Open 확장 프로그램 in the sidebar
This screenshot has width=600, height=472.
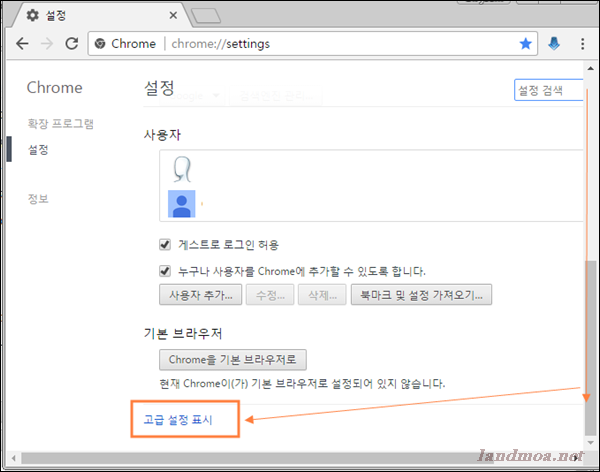click(x=60, y=124)
